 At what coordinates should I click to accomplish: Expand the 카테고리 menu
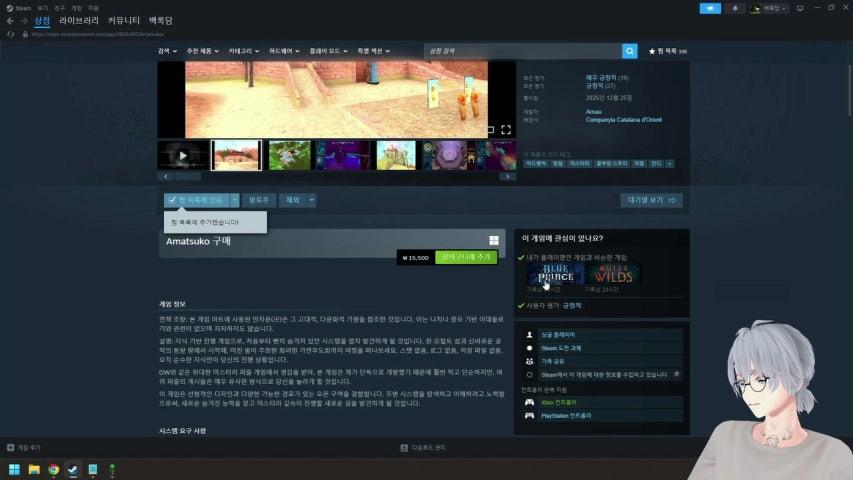point(244,51)
